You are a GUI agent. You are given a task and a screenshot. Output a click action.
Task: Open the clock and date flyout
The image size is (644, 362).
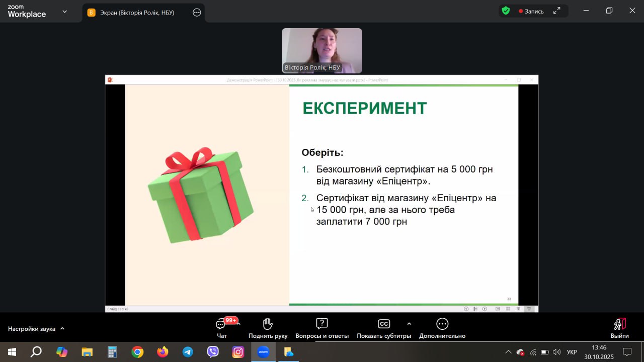[x=599, y=352]
